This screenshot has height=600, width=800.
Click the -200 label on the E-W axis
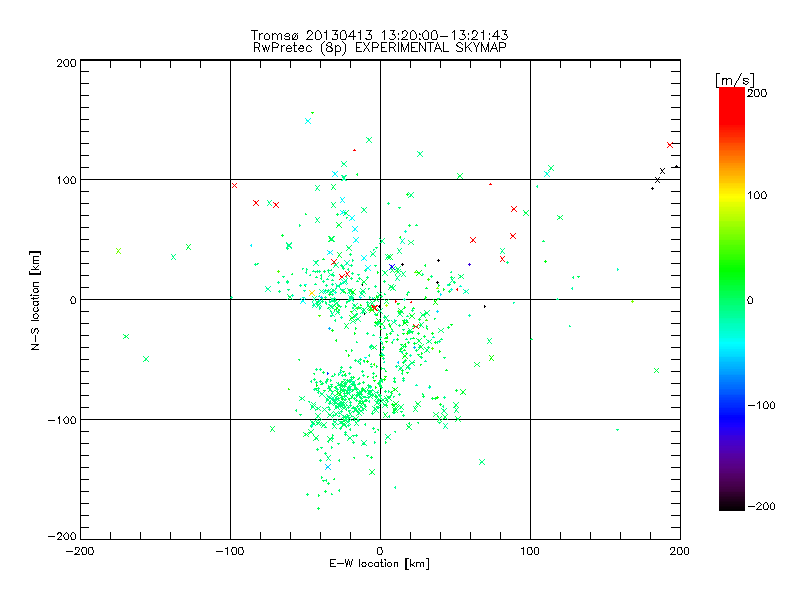click(x=80, y=551)
